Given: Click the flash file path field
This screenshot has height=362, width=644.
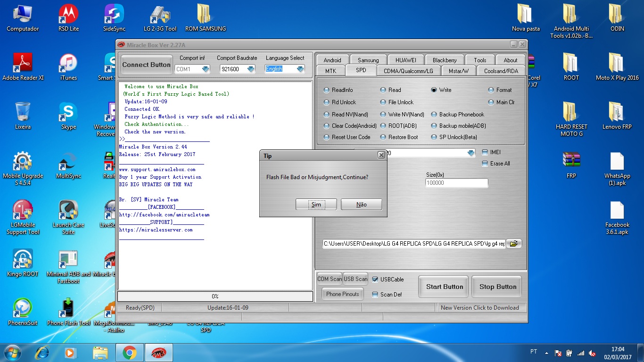Looking at the screenshot, I should click(414, 244).
